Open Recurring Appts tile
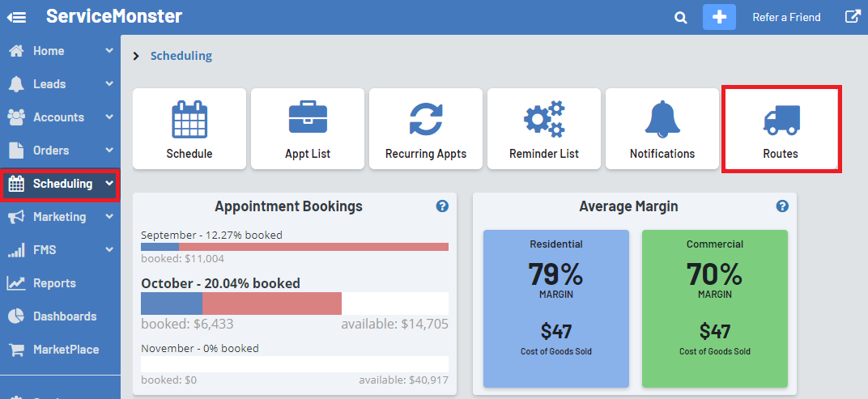 pos(426,129)
